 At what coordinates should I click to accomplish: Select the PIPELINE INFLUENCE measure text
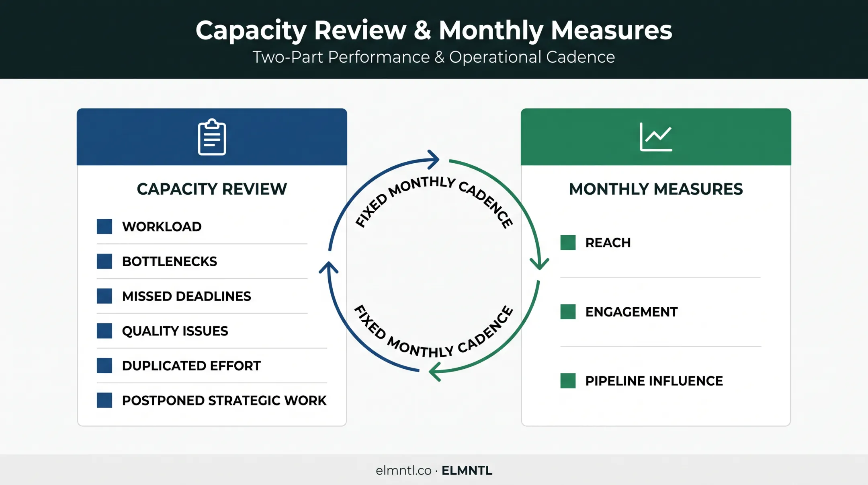[654, 381]
